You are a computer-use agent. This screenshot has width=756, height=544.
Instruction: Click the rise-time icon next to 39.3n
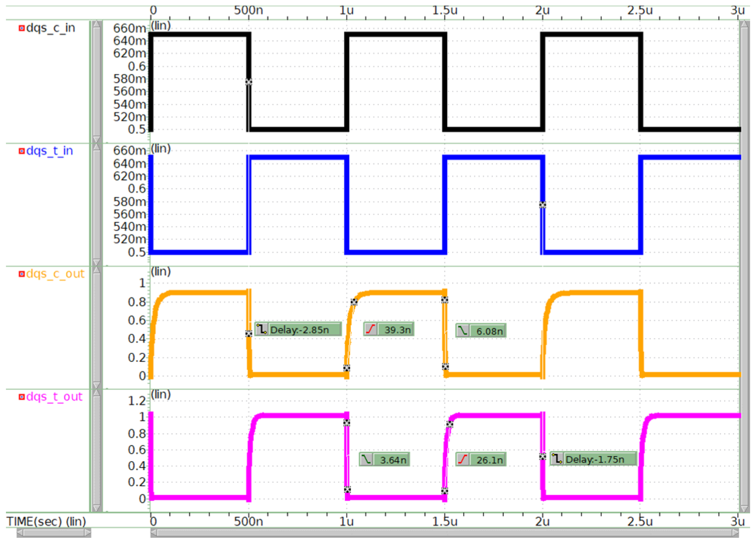pyautogui.click(x=370, y=329)
